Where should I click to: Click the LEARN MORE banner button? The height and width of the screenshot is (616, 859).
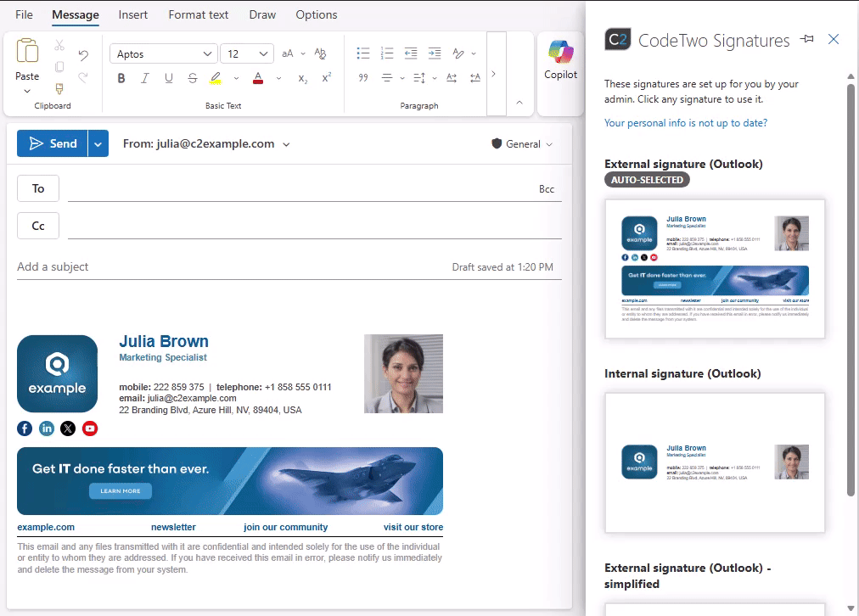[121, 491]
